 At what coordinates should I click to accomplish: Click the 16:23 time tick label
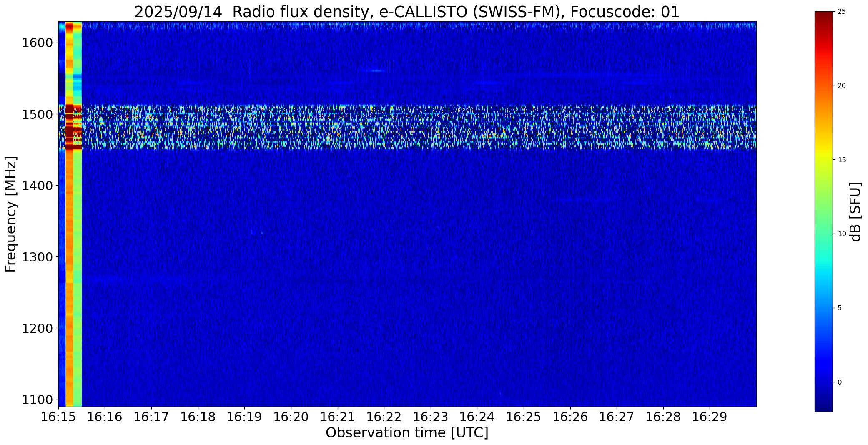[x=431, y=417]
